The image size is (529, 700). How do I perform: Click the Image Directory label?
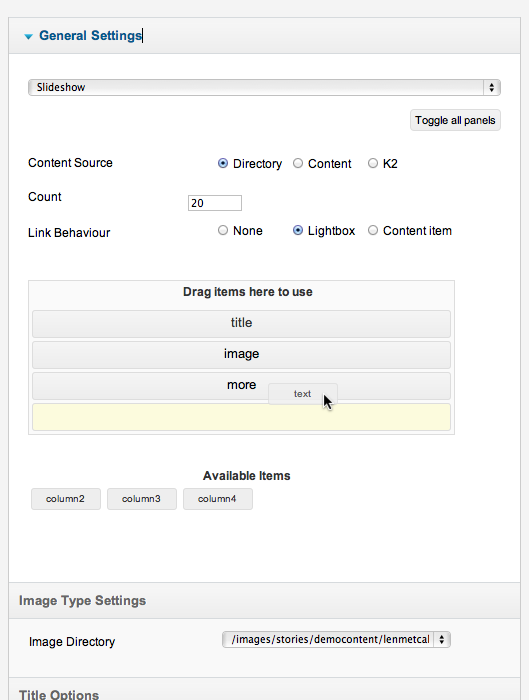[x=72, y=642]
